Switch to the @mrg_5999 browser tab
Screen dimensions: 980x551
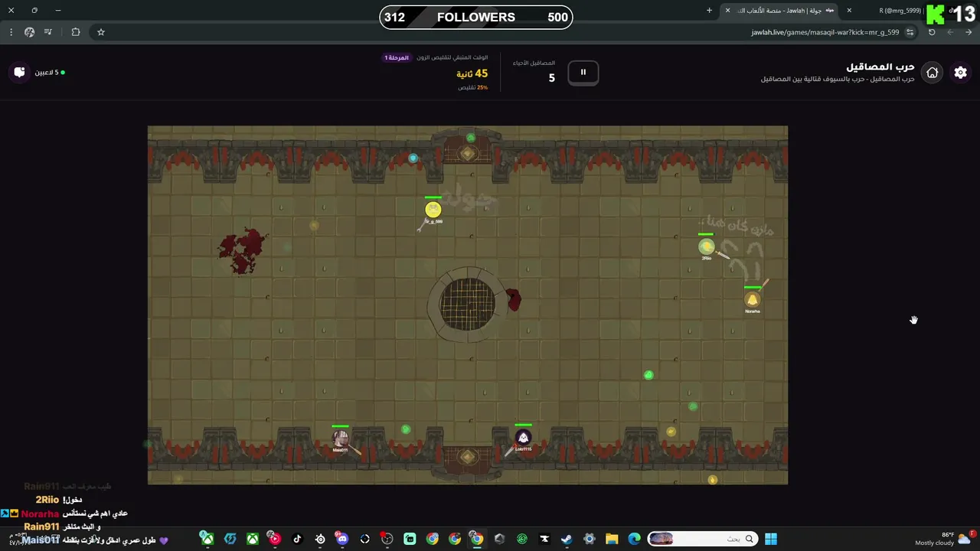tap(903, 11)
